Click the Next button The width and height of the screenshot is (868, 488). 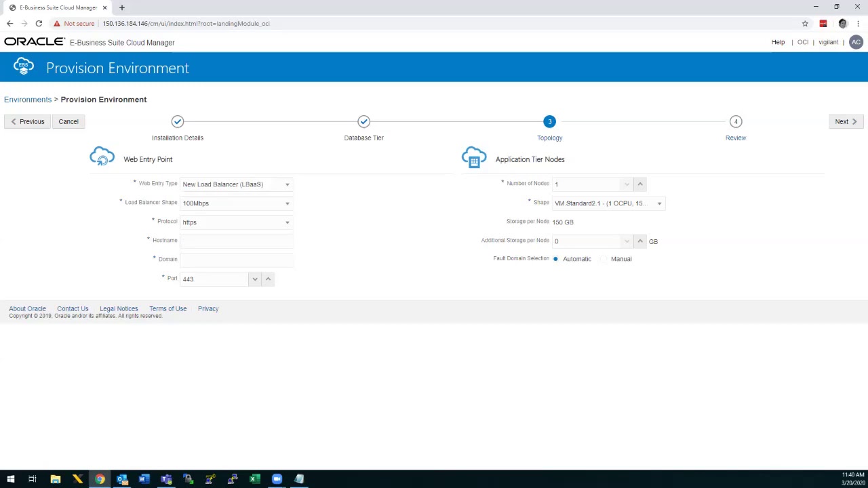(846, 121)
